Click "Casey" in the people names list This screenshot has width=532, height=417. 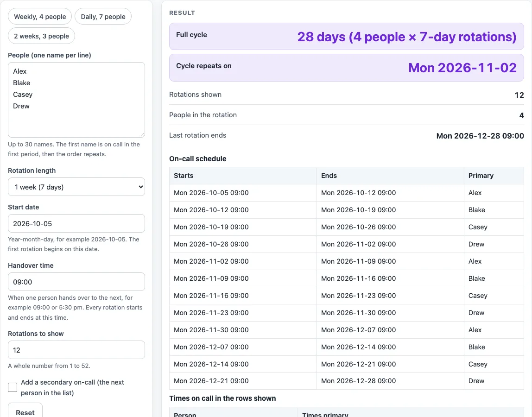coord(23,95)
